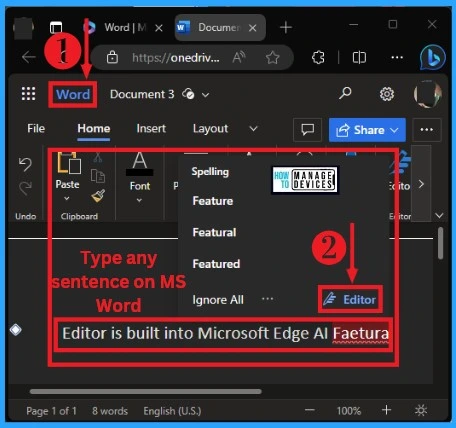
Task: Change language English (U.S.)
Action: (x=172, y=411)
